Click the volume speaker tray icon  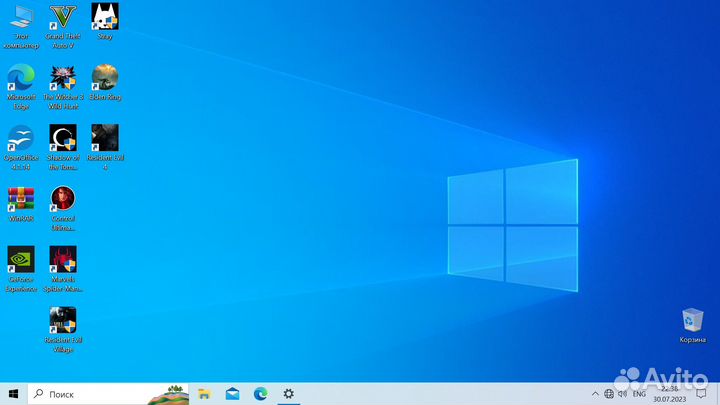click(x=623, y=394)
